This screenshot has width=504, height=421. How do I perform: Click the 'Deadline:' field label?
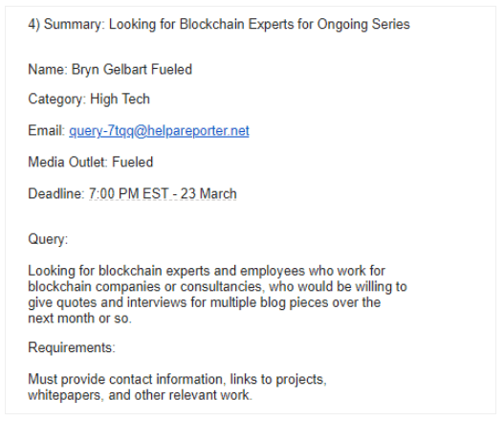(55, 193)
